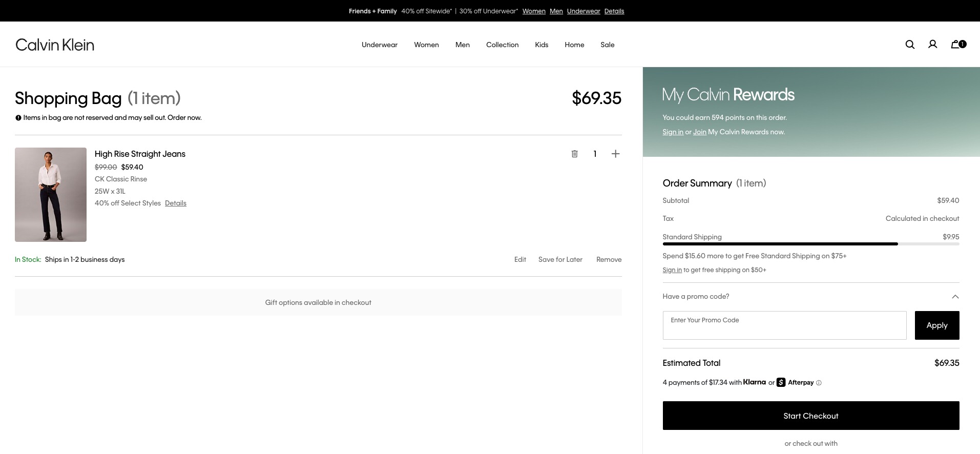Click "Ships in 1-2 business days" text
980x454 pixels.
(x=85, y=259)
